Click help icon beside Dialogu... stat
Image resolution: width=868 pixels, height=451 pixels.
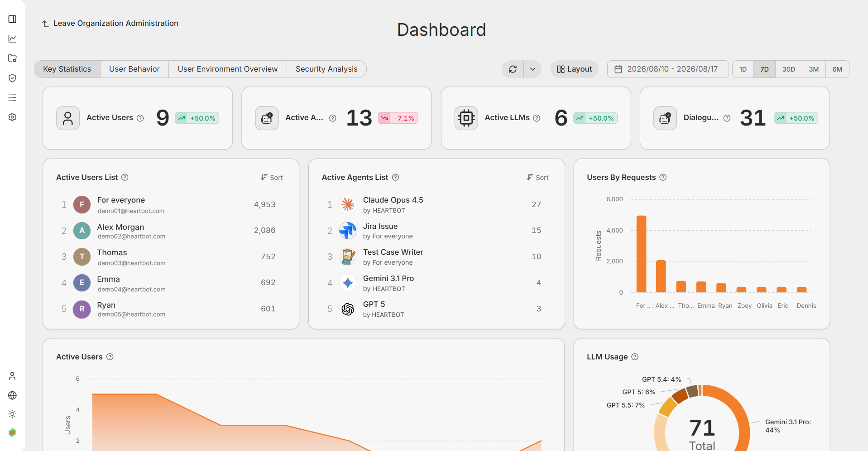click(727, 118)
